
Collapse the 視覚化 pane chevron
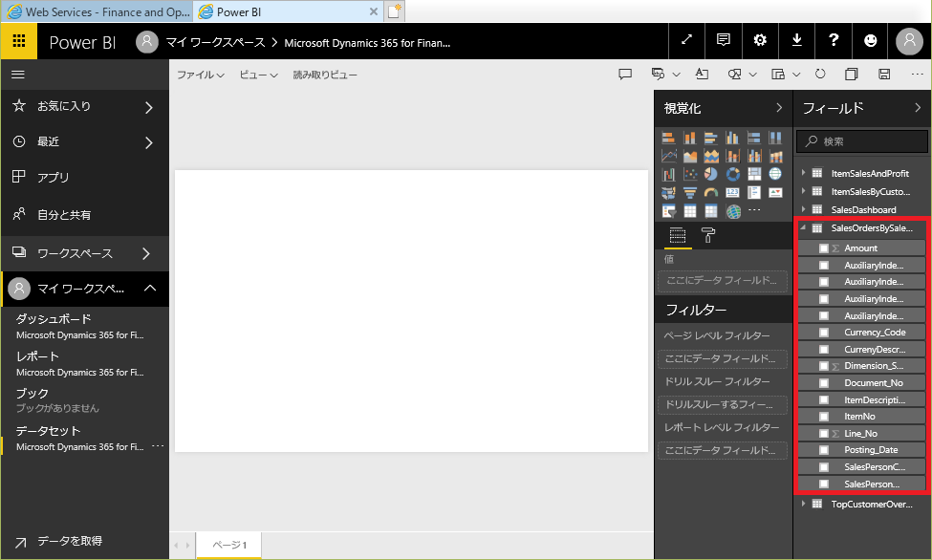pyautogui.click(x=779, y=108)
